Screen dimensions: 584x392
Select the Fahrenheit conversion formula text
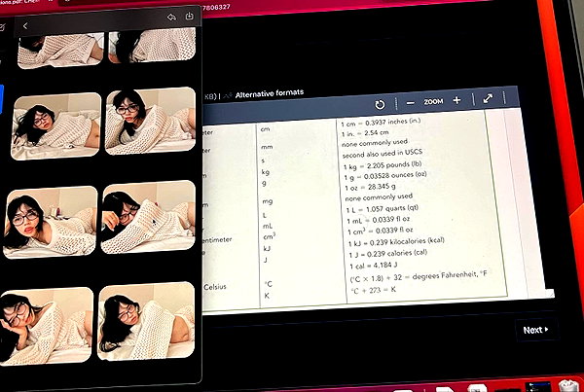[419, 276]
